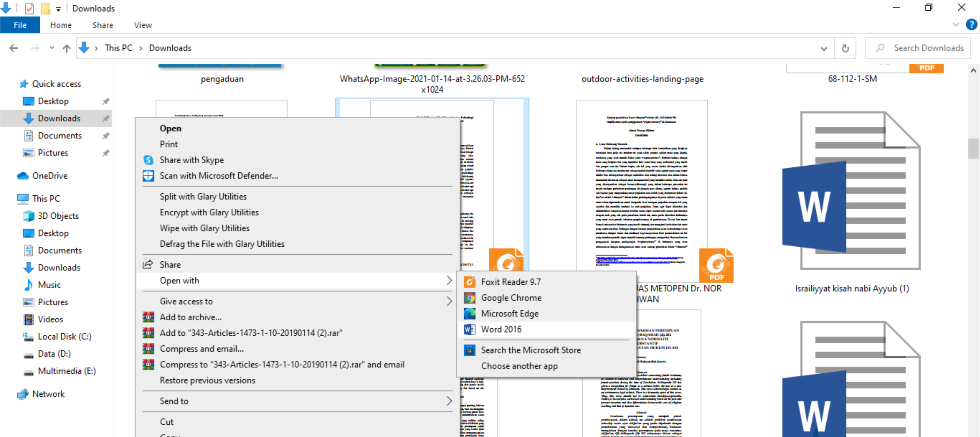Screen dimensions: 980x437
Task: Open with Word 2016
Action: [x=501, y=329]
